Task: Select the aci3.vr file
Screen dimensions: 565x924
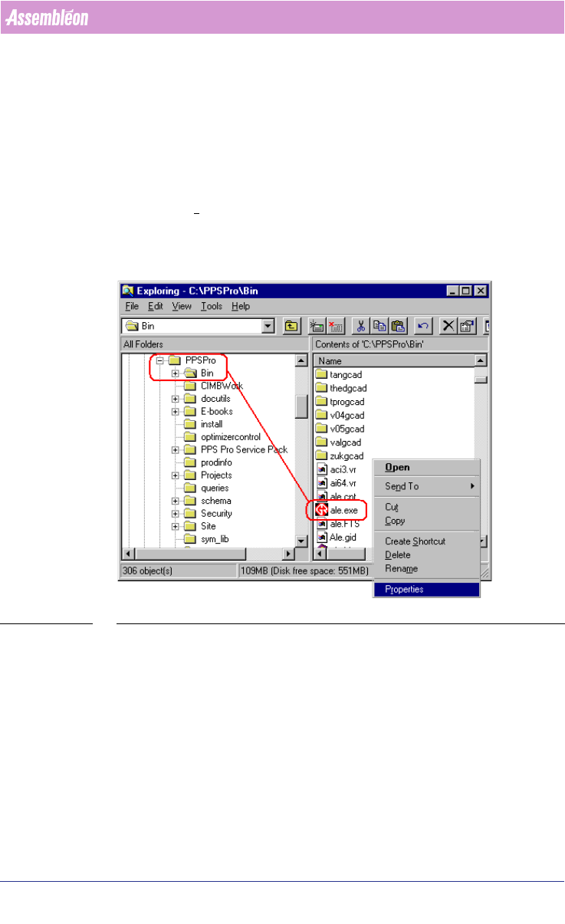Action: click(335, 468)
